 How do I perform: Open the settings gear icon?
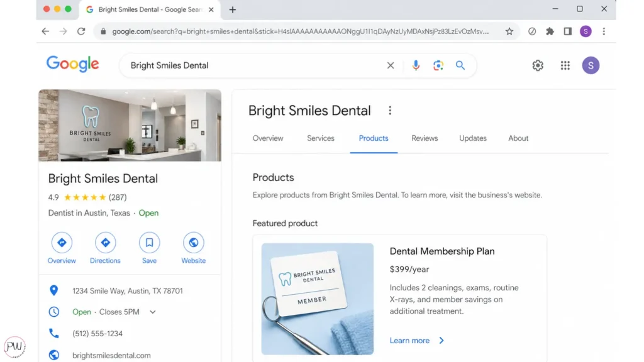[x=538, y=65]
